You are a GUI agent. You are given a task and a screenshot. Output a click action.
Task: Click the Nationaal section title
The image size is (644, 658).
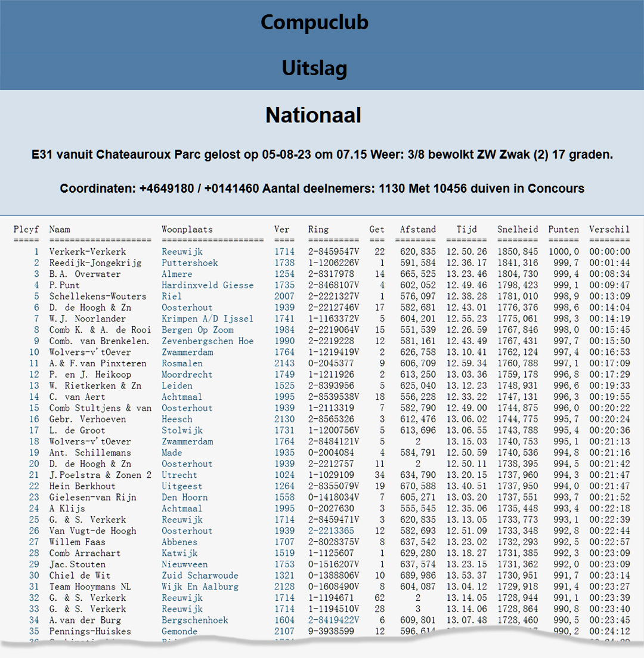[x=313, y=115]
